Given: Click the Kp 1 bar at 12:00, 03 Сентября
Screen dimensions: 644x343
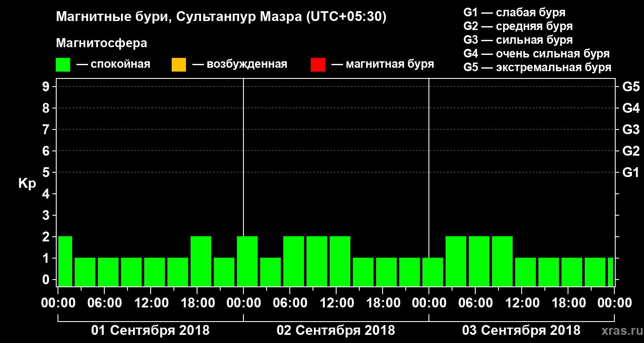Looking at the screenshot, I should coord(526,272).
